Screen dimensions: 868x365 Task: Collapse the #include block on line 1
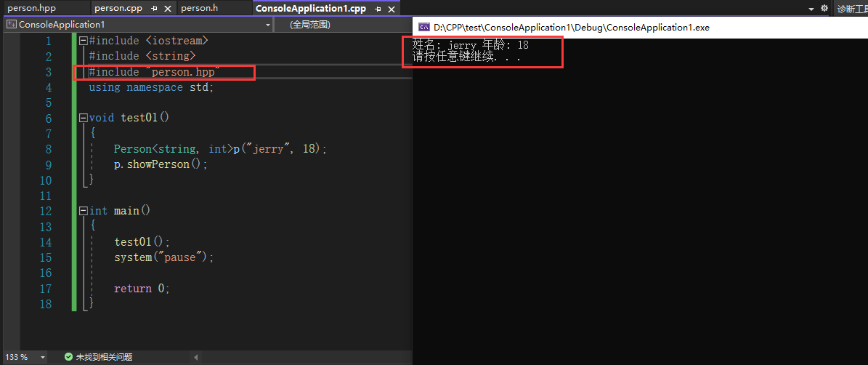coord(84,41)
